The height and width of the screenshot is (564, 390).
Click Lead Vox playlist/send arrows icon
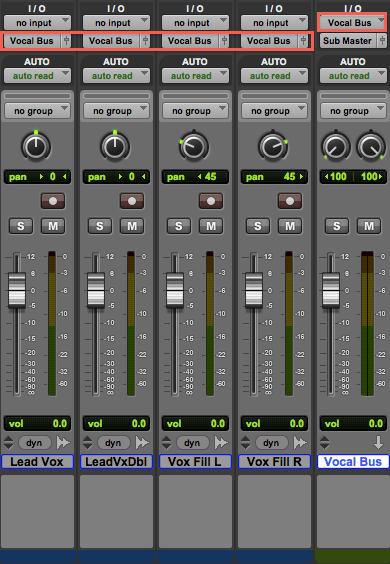[63, 443]
